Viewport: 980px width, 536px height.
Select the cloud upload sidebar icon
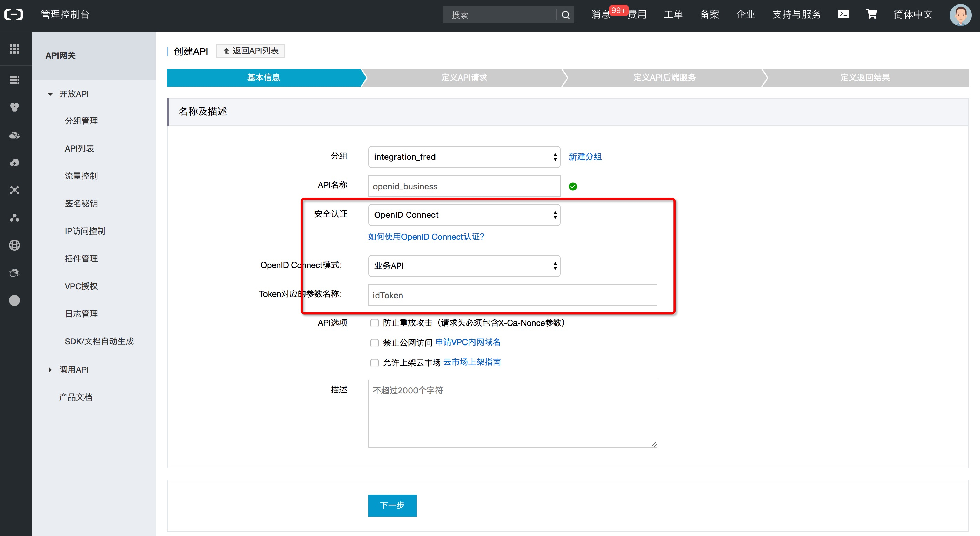click(14, 162)
